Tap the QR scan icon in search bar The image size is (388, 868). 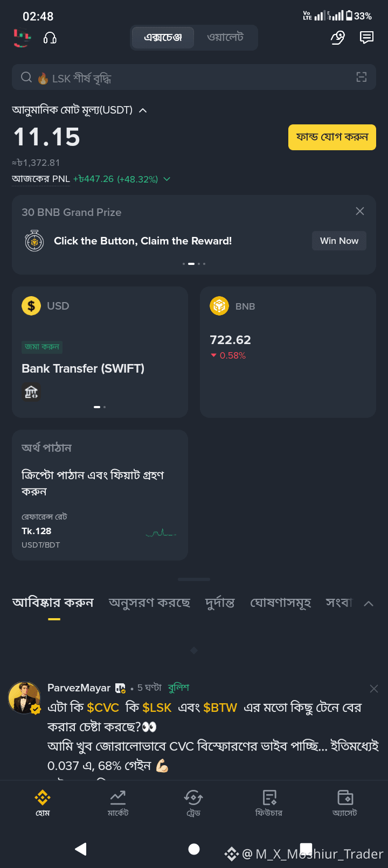click(362, 77)
